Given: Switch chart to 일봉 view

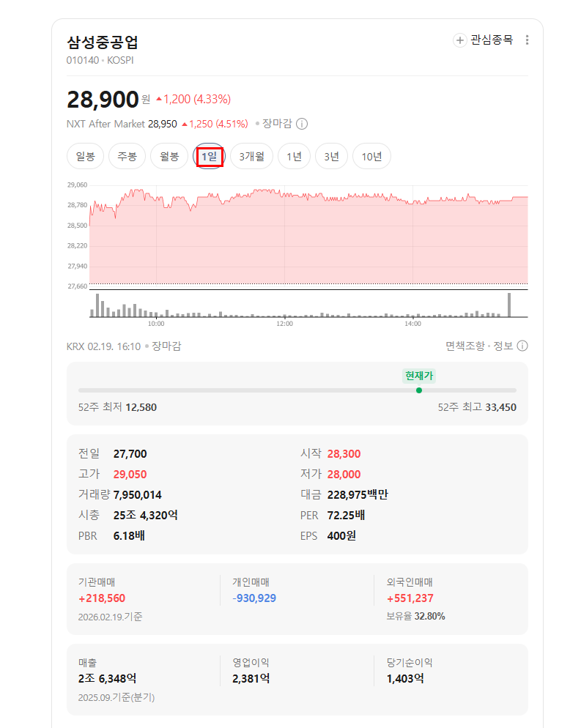Looking at the screenshot, I should coord(86,157).
